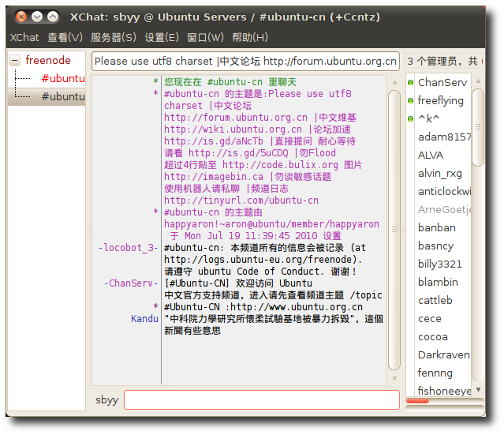Click the user list scrollbar thumb
504x435 pixels.
[478, 127]
